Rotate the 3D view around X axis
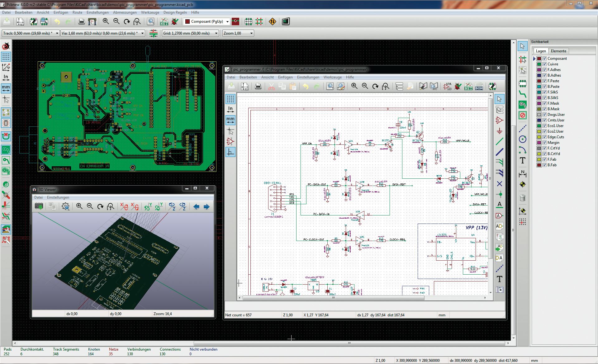The width and height of the screenshot is (598, 364). point(124,206)
